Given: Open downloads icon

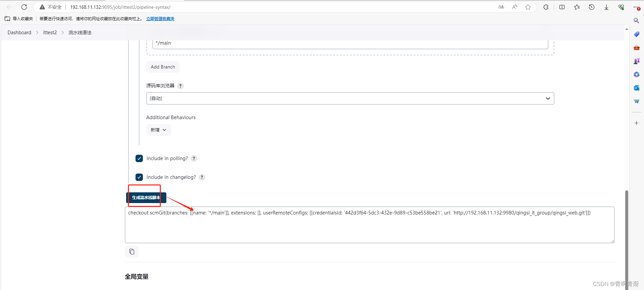Looking at the screenshot, I should coord(606,7).
